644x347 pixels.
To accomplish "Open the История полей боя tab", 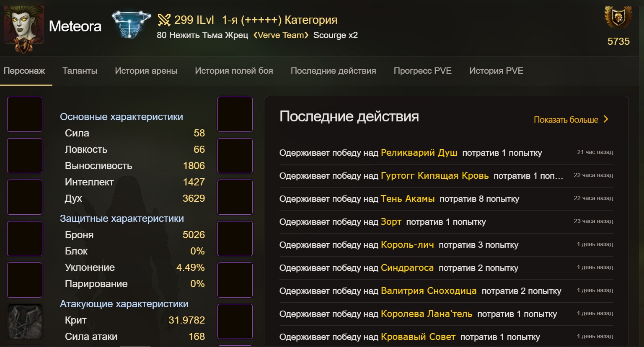I will 233,71.
